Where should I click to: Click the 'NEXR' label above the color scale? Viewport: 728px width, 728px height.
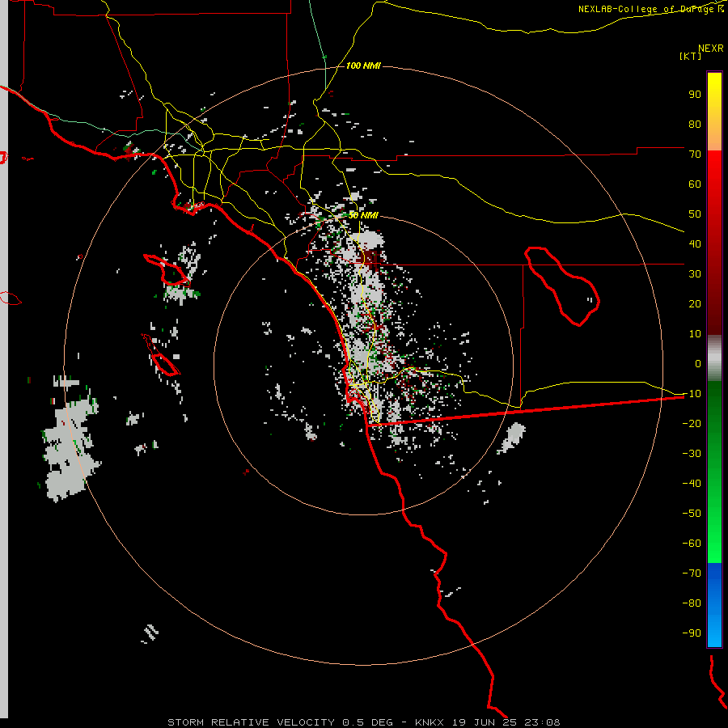pos(711,49)
